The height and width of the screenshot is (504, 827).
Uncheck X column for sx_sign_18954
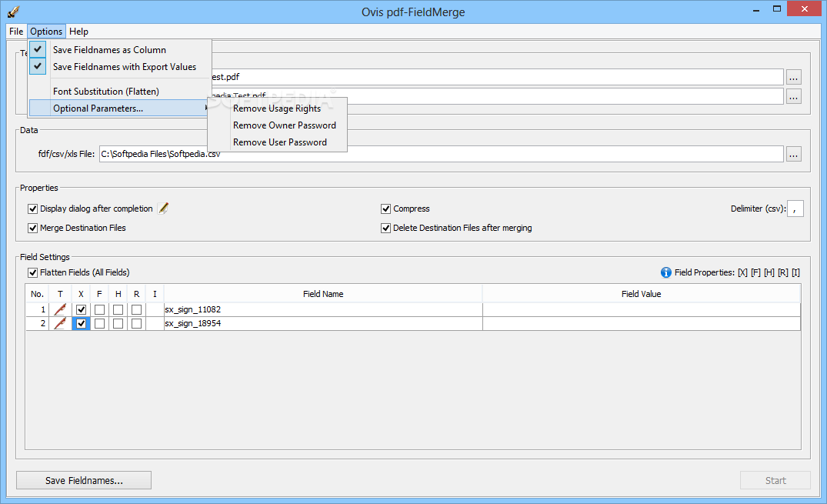[x=81, y=323]
